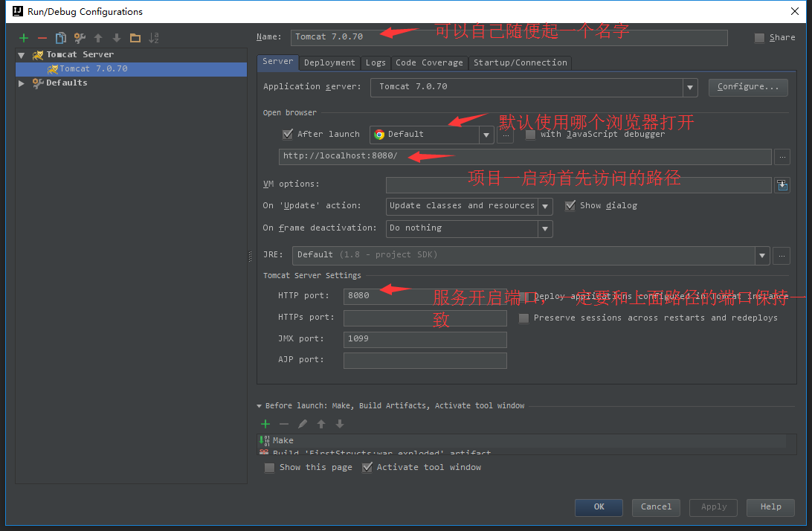The image size is (812, 531).
Task: Click the Configure... button
Action: [x=748, y=87]
